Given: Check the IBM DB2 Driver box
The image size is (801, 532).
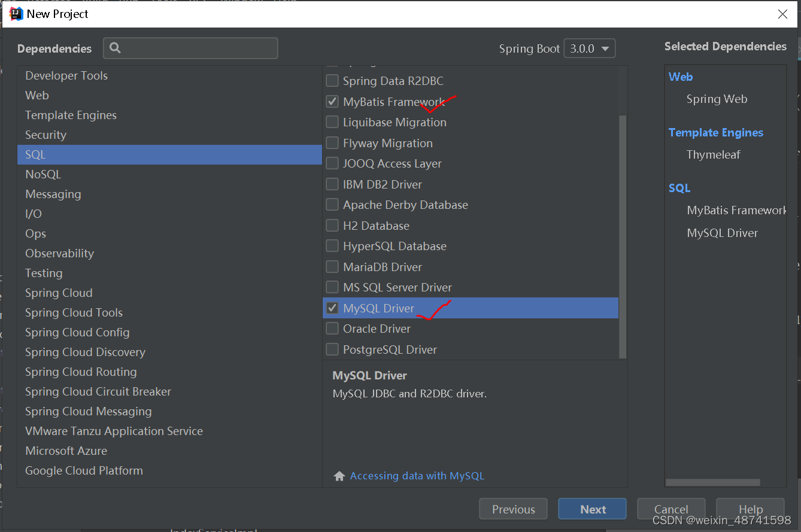Looking at the screenshot, I should pyautogui.click(x=332, y=184).
